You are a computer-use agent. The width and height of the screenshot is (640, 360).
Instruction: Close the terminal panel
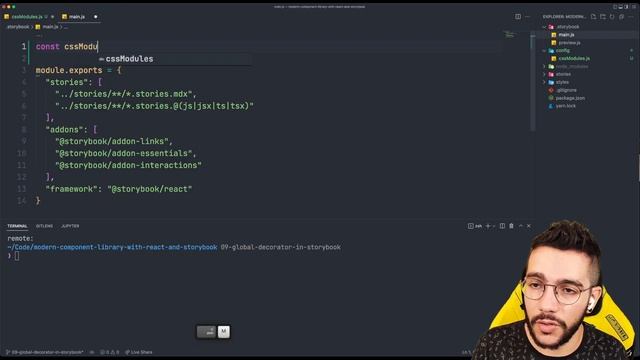[x=529, y=226]
